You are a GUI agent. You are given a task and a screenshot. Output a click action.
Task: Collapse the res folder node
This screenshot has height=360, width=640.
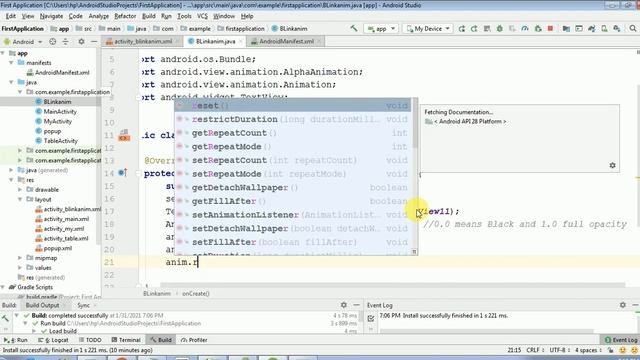11,180
